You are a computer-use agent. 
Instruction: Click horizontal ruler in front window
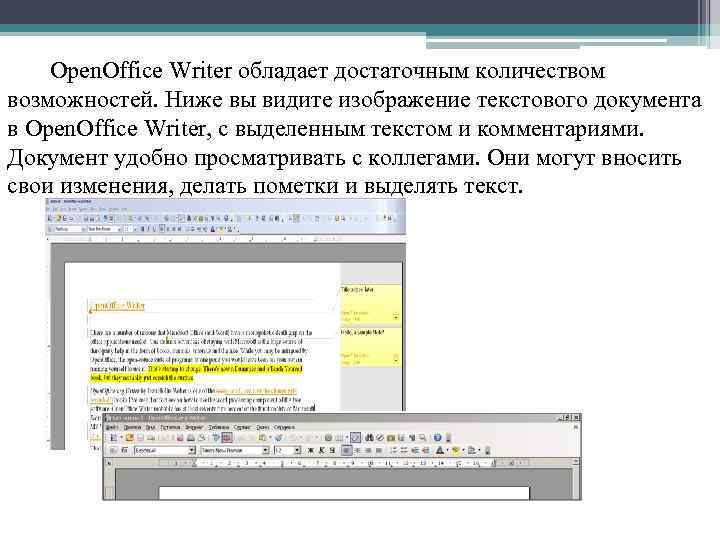(343, 463)
